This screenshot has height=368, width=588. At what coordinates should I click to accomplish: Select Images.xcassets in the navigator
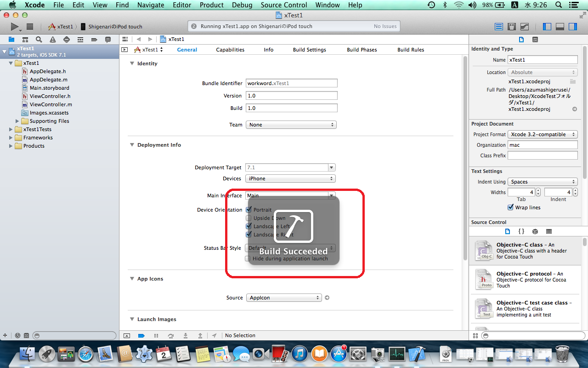(49, 113)
